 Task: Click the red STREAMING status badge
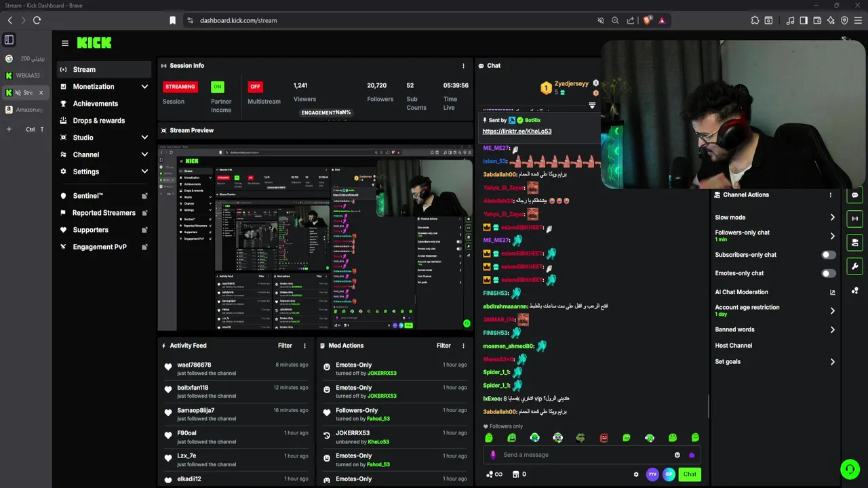[x=180, y=87]
